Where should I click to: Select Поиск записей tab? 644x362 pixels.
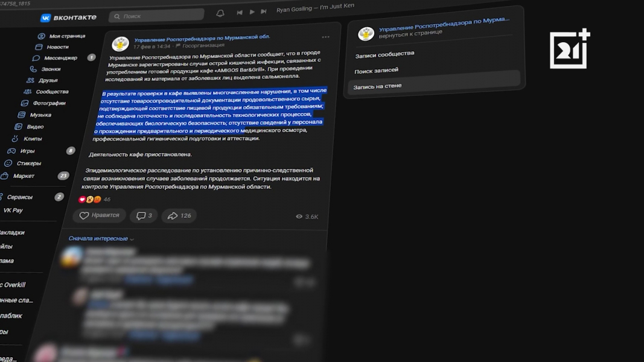(376, 71)
